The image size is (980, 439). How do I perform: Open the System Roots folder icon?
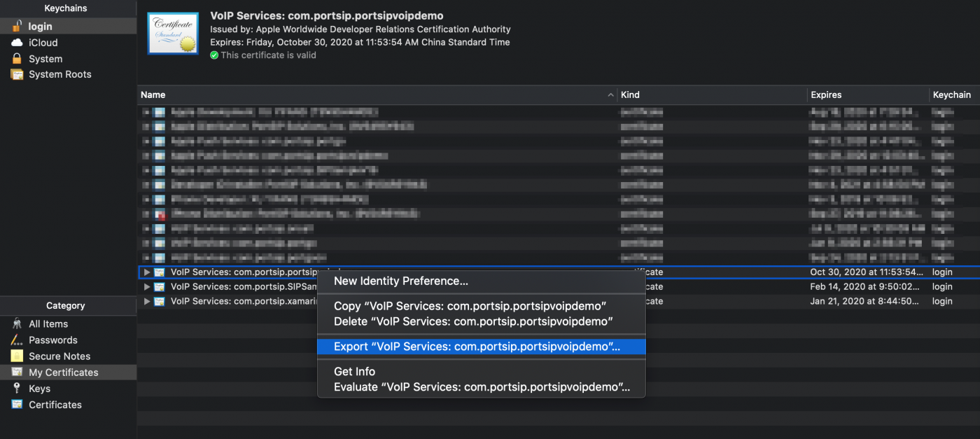click(x=17, y=74)
